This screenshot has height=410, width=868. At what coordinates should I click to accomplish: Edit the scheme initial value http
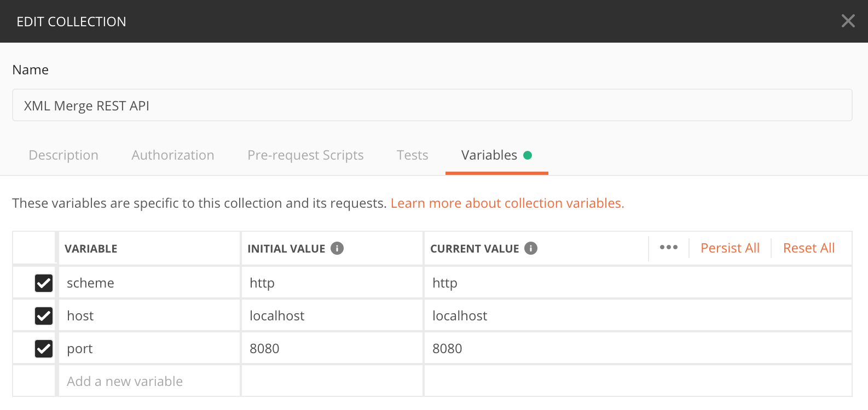[x=332, y=283]
